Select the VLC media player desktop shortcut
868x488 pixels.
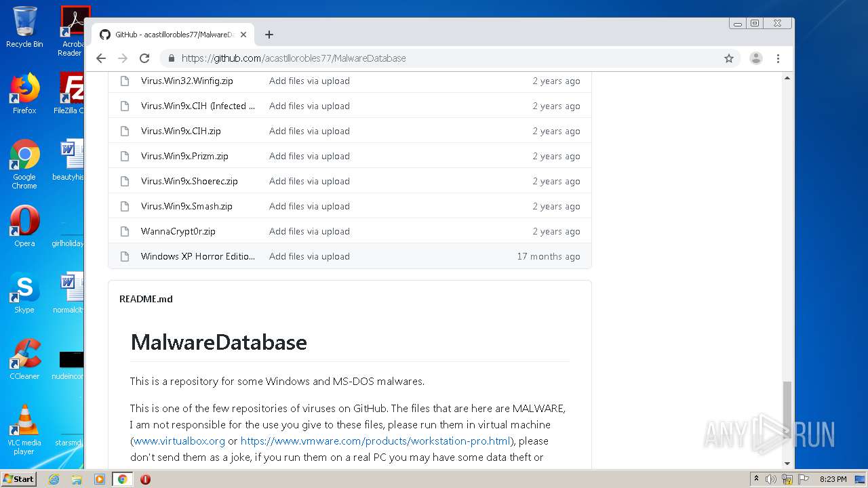pos(24,430)
